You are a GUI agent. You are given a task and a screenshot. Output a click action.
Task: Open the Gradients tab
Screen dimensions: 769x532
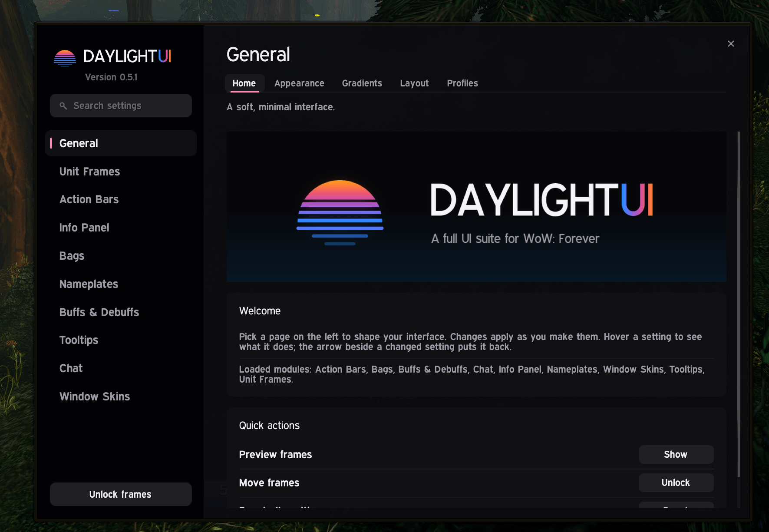coord(362,83)
